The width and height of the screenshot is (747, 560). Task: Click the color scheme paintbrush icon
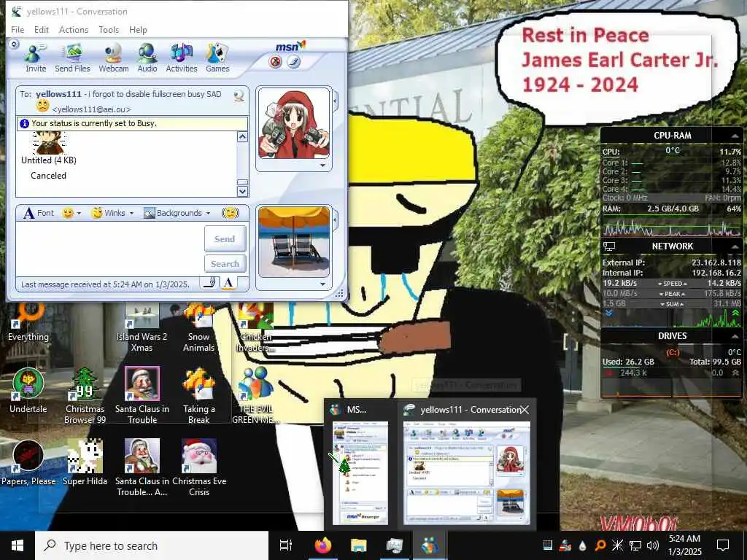click(x=293, y=62)
